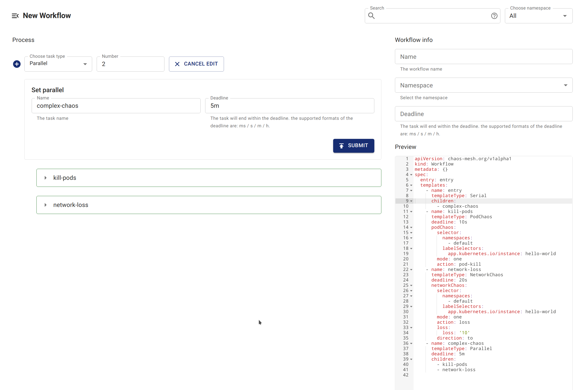Collapse the templates fold arrow at line 6

click(x=411, y=185)
